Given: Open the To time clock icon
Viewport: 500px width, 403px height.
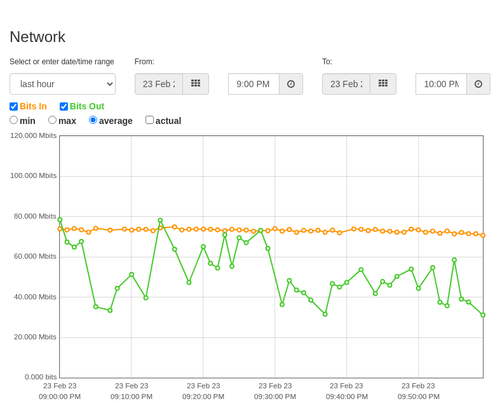Looking at the screenshot, I should [x=478, y=84].
